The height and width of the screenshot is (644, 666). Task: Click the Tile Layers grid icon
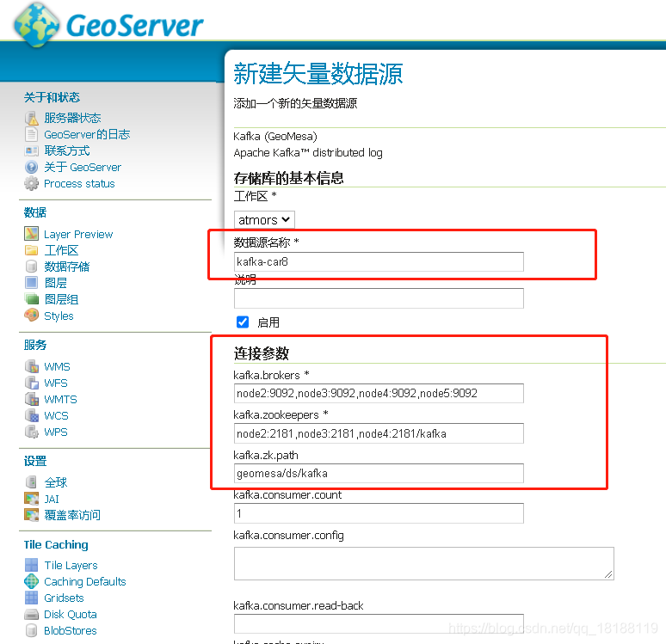[32, 565]
